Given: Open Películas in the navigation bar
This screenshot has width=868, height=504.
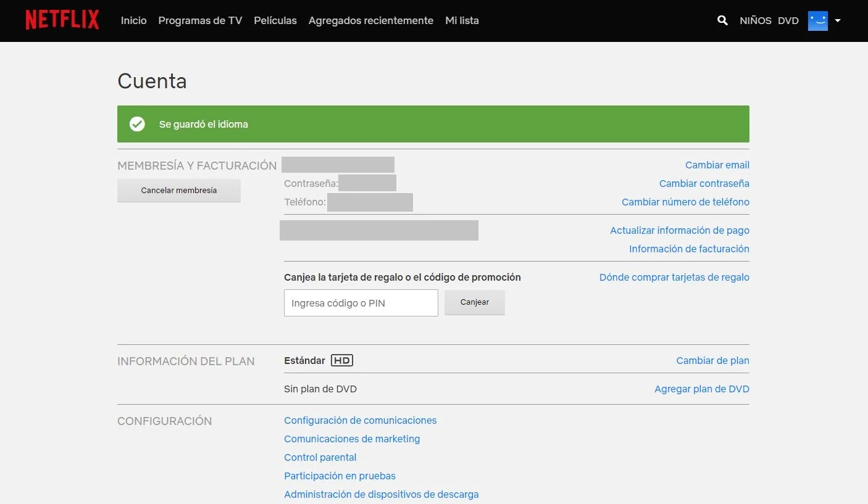Looking at the screenshot, I should (275, 20).
